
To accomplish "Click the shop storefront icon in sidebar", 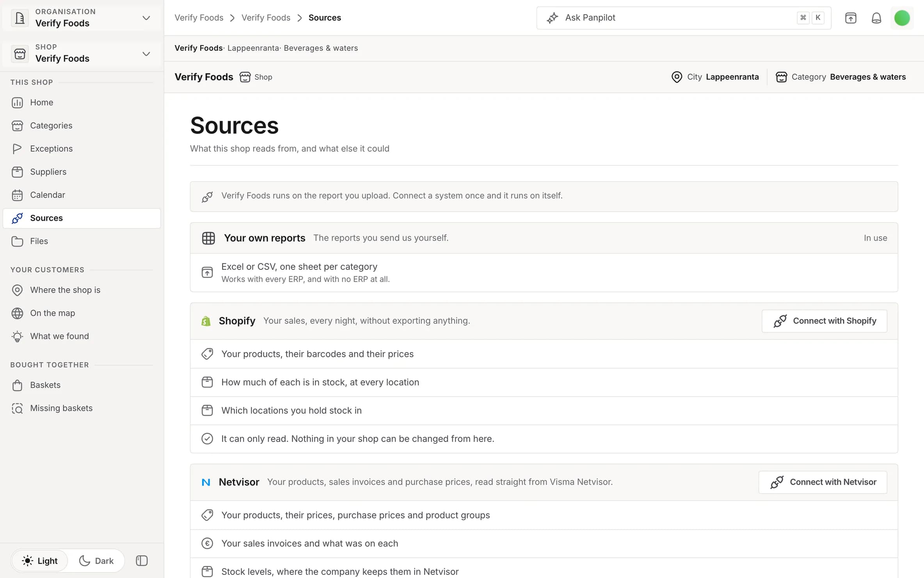I will pos(20,54).
